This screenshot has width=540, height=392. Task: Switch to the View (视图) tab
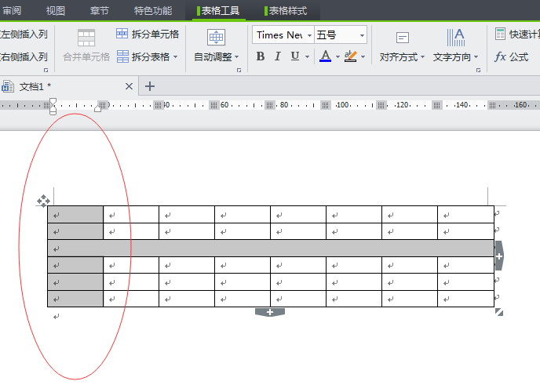(56, 11)
